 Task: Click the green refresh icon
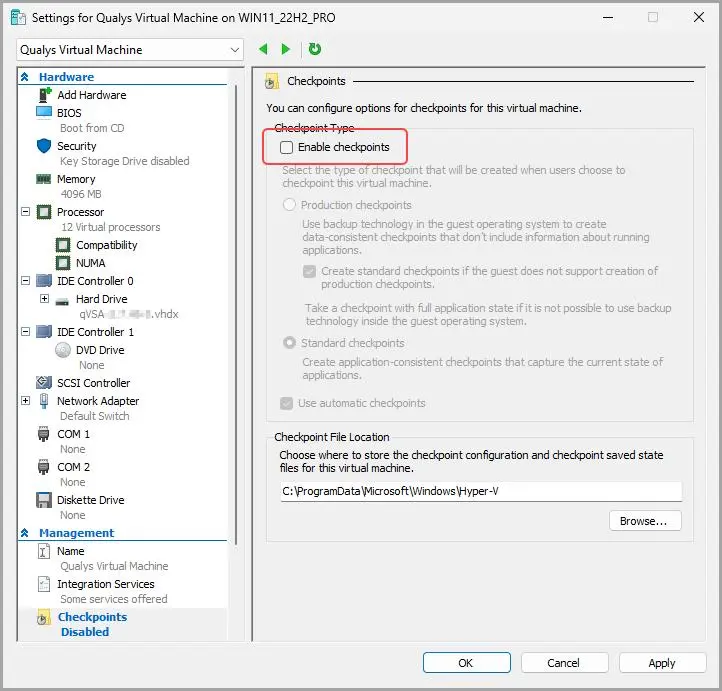(x=314, y=49)
